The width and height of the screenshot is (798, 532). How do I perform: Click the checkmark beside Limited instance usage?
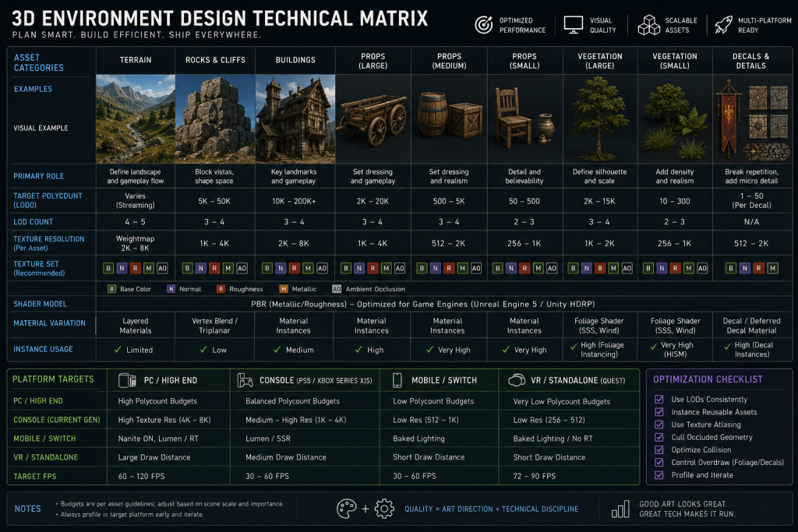[118, 350]
